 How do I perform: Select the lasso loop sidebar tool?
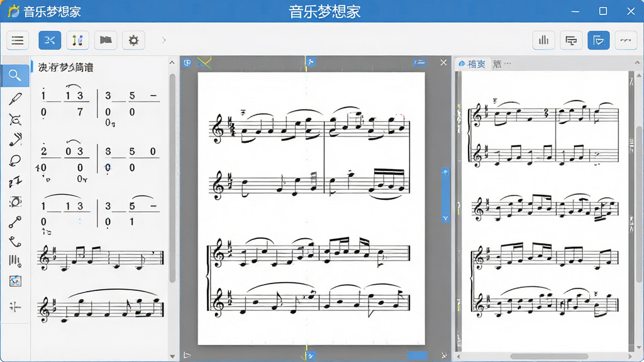15,160
